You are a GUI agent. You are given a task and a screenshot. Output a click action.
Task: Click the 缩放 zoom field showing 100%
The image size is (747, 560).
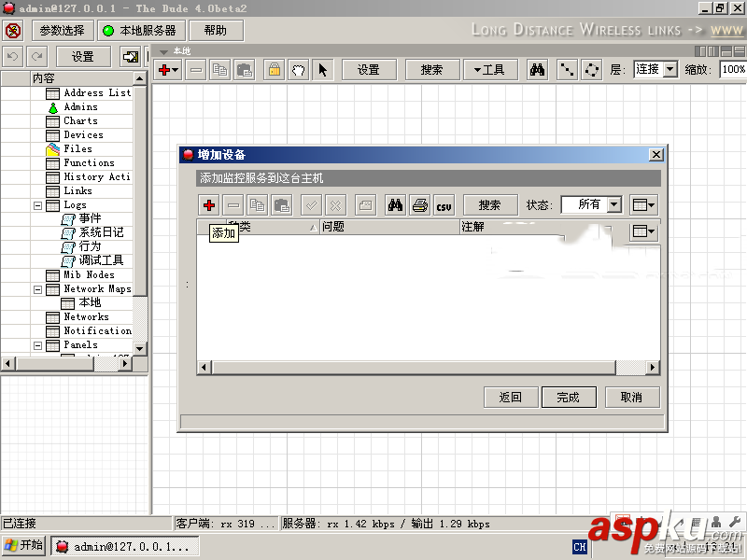tap(733, 69)
